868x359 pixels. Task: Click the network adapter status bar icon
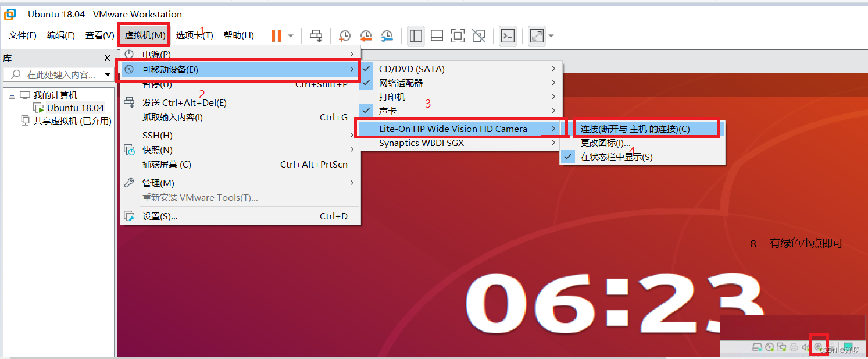781,348
